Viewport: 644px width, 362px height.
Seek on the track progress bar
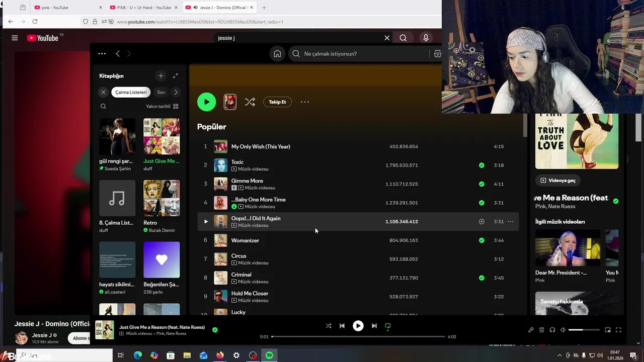pos(358,336)
